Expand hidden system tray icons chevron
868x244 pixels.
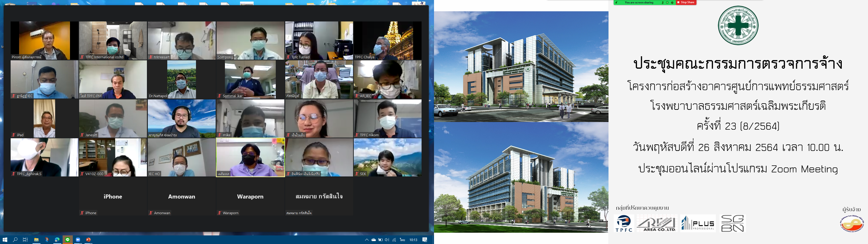click(367, 240)
